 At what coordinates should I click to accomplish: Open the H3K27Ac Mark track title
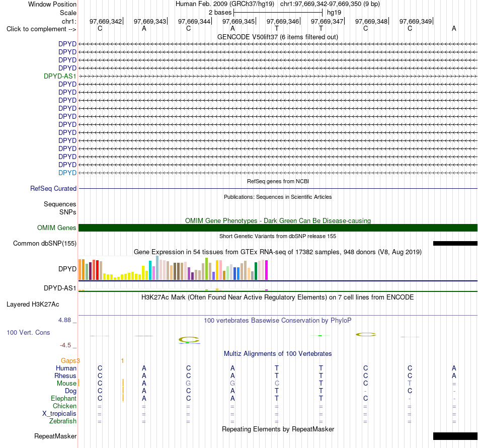(277, 297)
